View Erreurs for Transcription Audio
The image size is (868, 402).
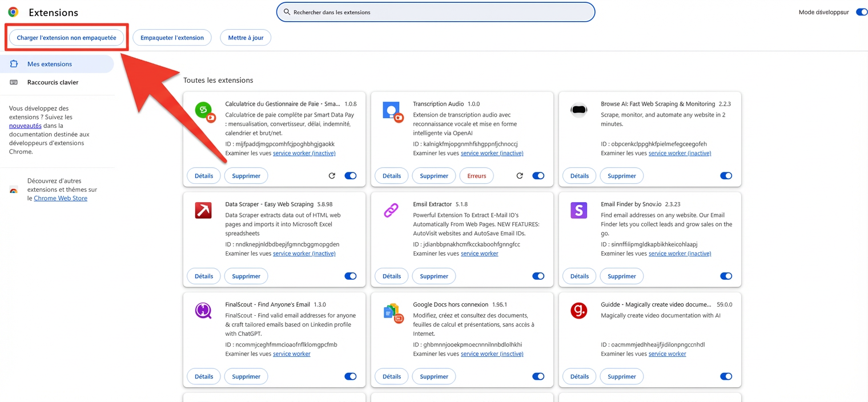[476, 176]
